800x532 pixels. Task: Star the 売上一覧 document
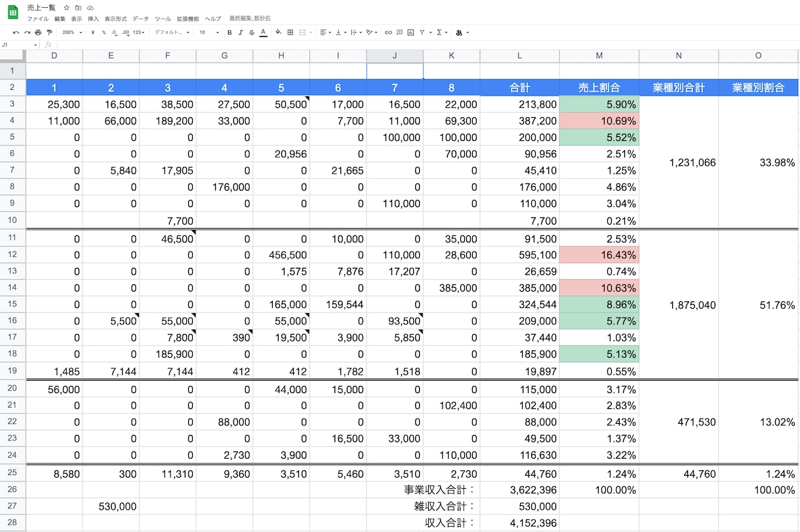[66, 8]
